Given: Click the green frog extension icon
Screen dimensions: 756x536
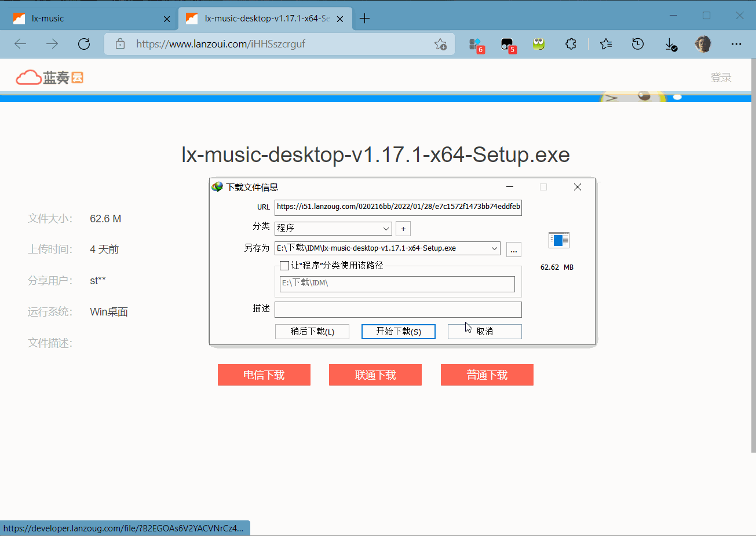Looking at the screenshot, I should tap(539, 44).
